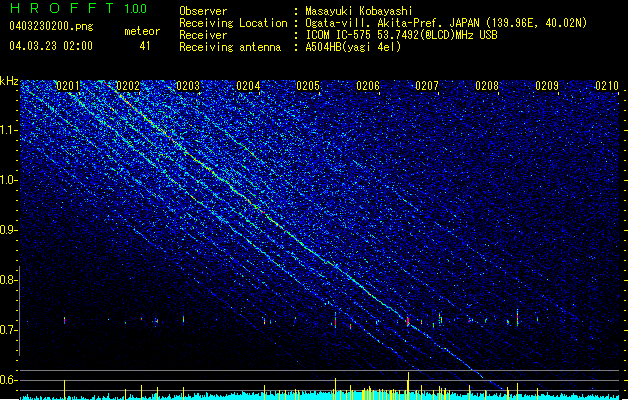Click the 0.6 kHz axis label
The image size is (629, 400).
point(9,380)
